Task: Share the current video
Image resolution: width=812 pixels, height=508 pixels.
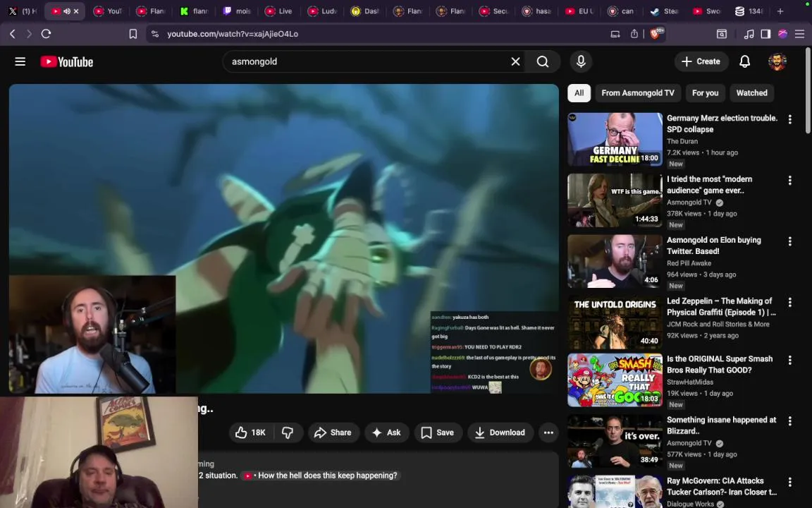Action: click(333, 433)
